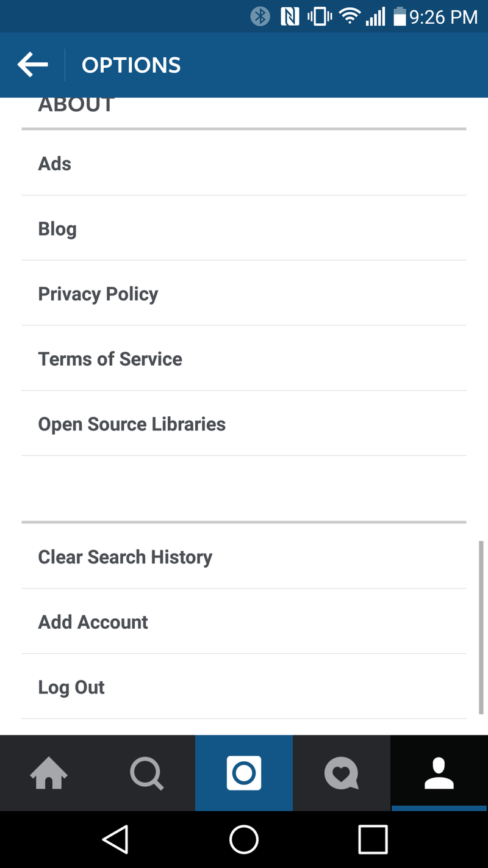
Task: Tap the Android recent apps square
Action: 373,839
